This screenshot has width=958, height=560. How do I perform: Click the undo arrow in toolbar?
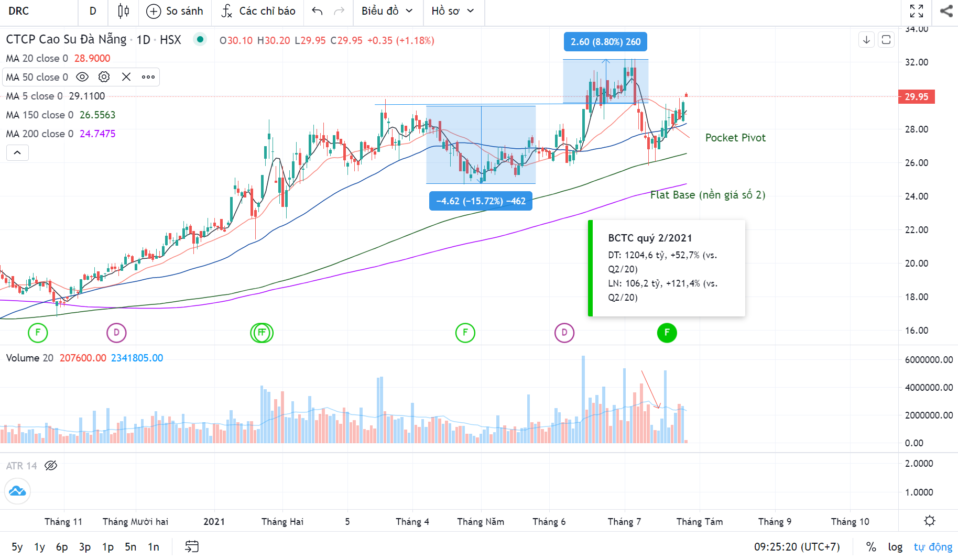(317, 11)
